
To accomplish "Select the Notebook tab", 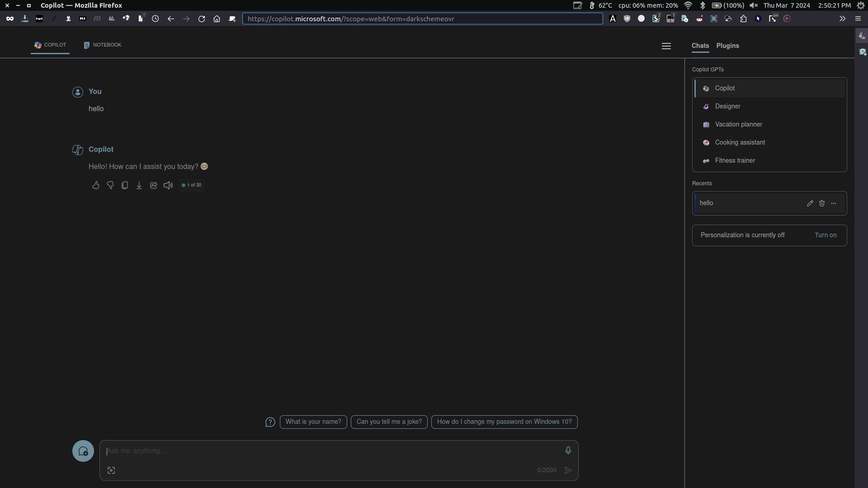I will pos(103,45).
